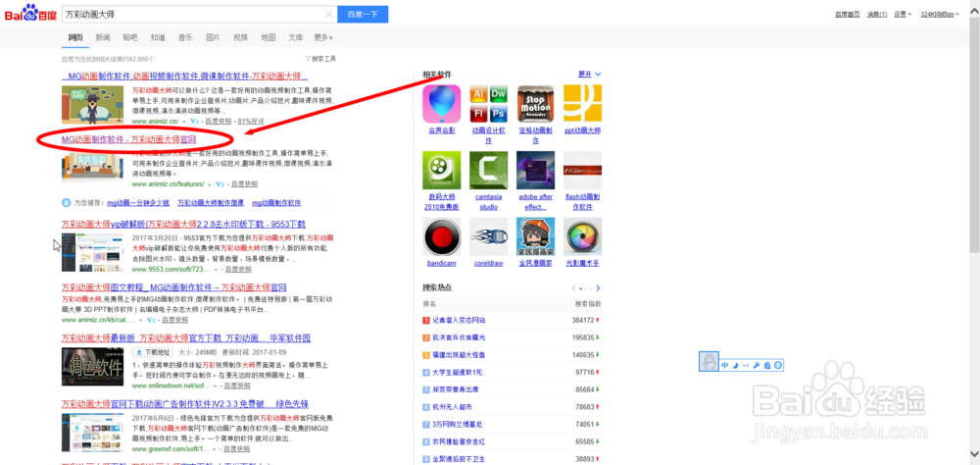Open dropdown arrow next to www.animiz.cn/
980x465 pixels.
[x=184, y=121]
